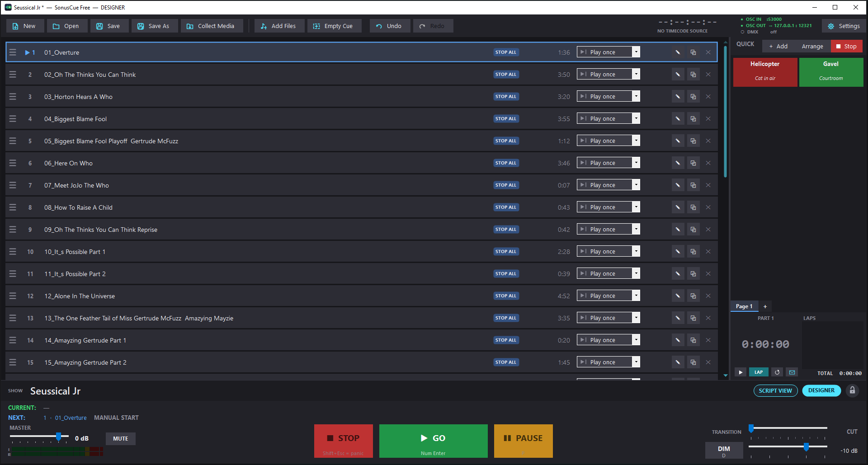Click the stopwatch envelope icon
868x465 pixels.
click(792, 372)
